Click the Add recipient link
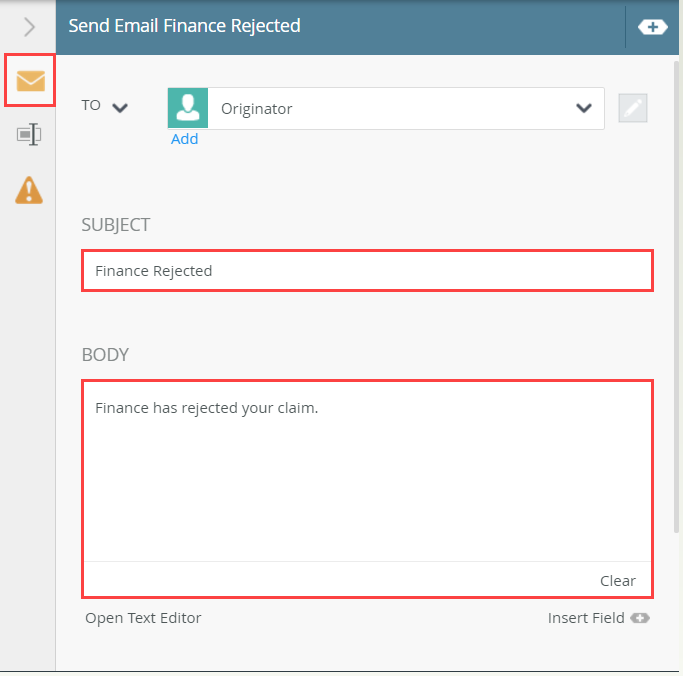 184,139
